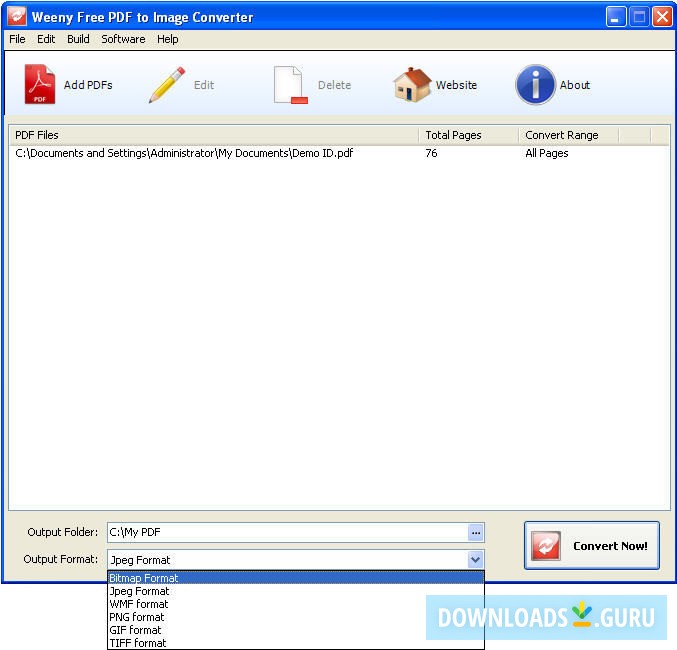Click the Website toolbar label

pos(456,85)
